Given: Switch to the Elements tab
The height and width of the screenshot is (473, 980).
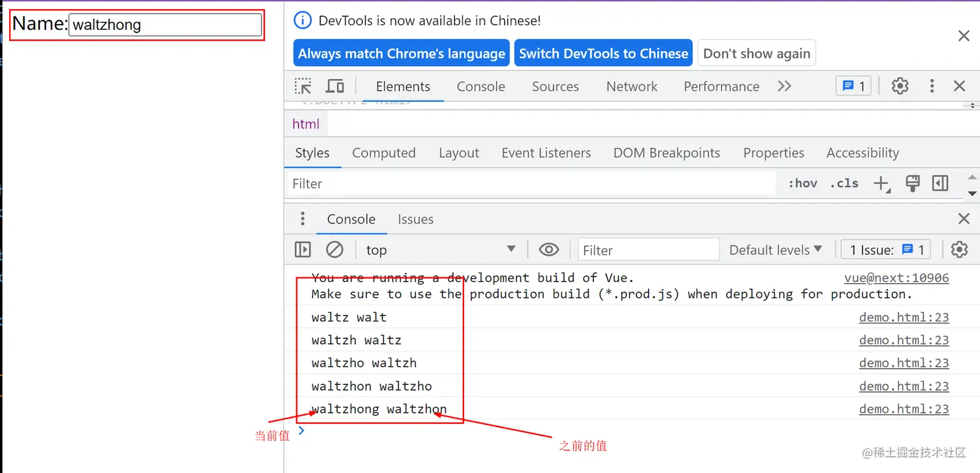Looking at the screenshot, I should pyautogui.click(x=402, y=87).
